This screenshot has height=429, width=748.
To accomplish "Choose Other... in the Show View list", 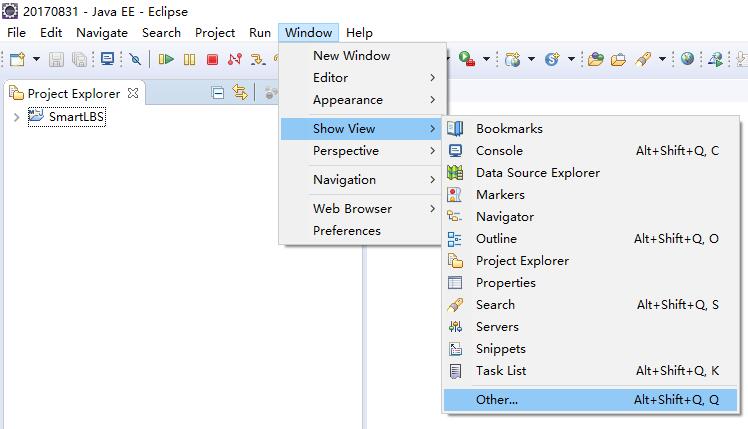I will [497, 399].
